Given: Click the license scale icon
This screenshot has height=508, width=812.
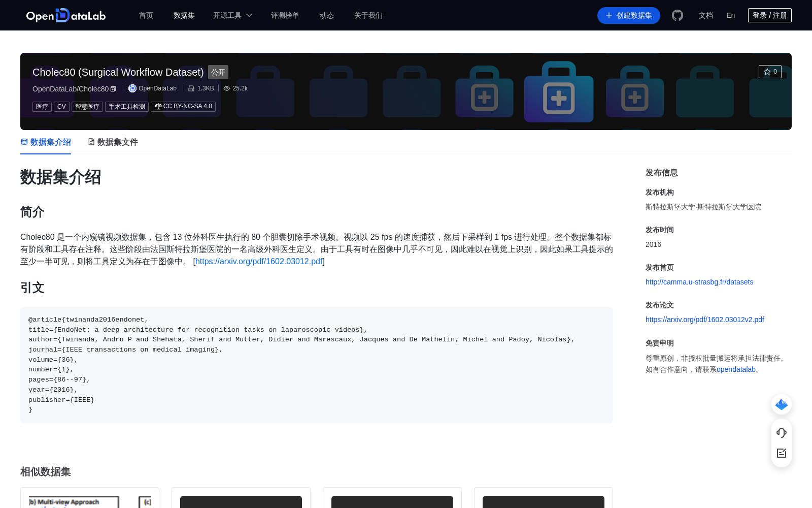Looking at the screenshot, I should tap(158, 106).
